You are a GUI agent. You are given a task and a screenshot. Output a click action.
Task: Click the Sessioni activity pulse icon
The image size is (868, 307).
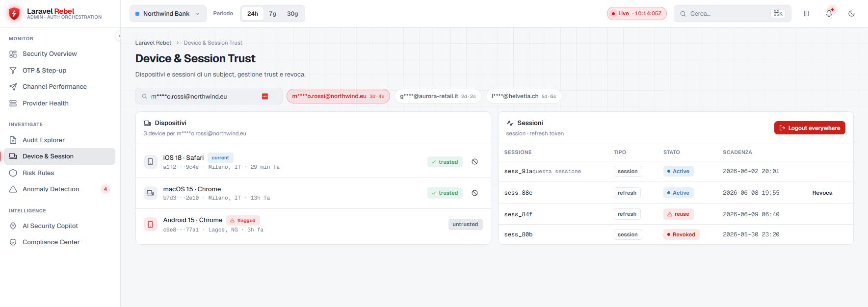[510, 124]
